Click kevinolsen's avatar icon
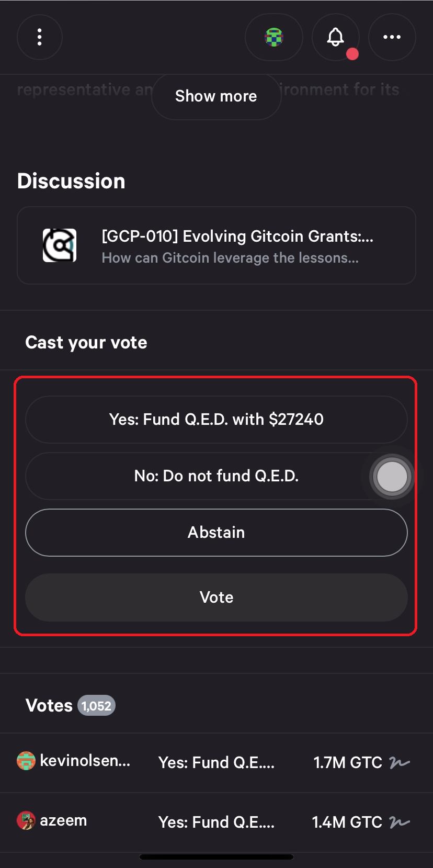This screenshot has height=868, width=433. click(26, 761)
